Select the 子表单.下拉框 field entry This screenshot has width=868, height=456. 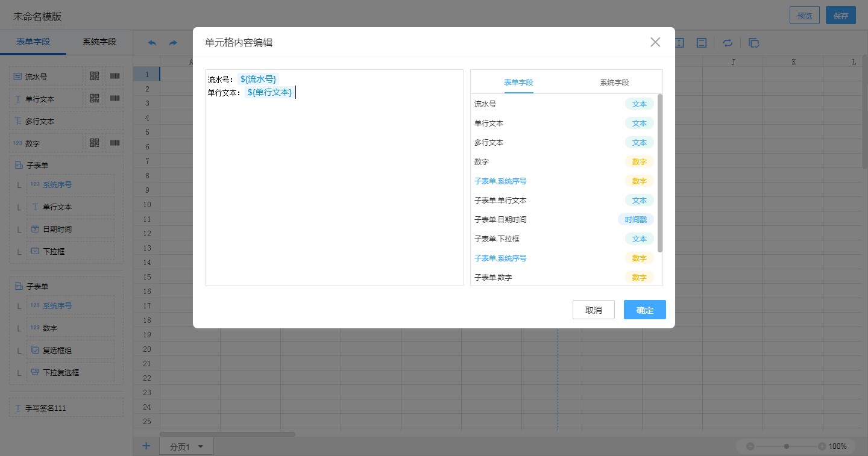click(x=498, y=239)
